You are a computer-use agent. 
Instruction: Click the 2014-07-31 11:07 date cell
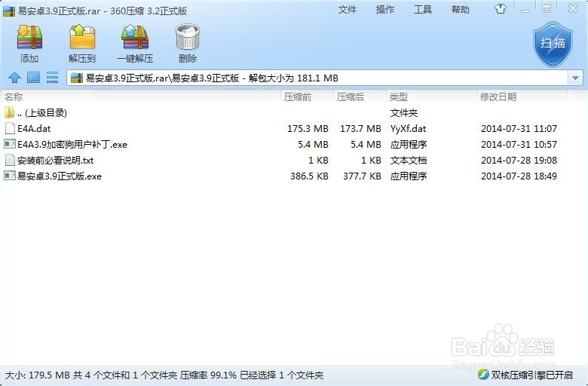coord(519,129)
